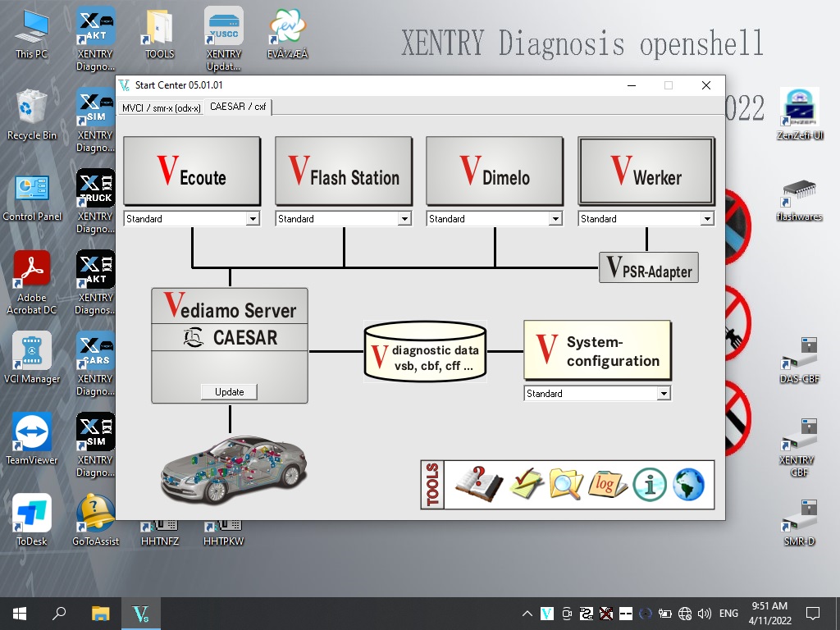Select the Adobe Acrobat DC desktop icon

coord(32,283)
